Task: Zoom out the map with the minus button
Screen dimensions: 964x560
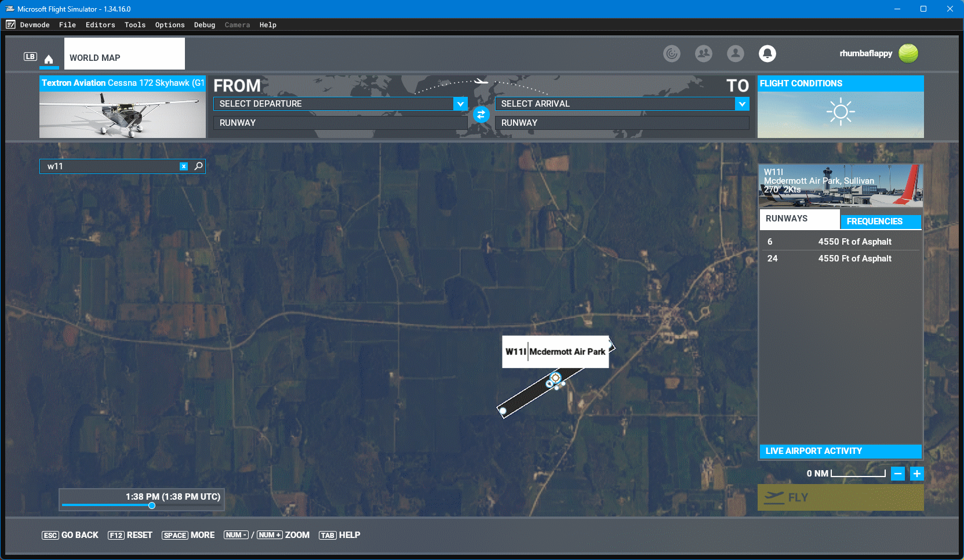Action: (x=898, y=474)
